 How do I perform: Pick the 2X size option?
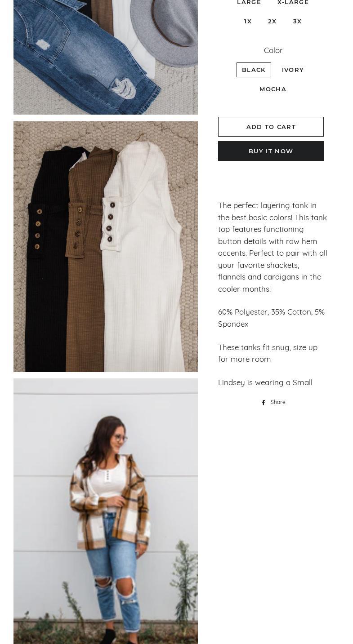[x=272, y=21]
